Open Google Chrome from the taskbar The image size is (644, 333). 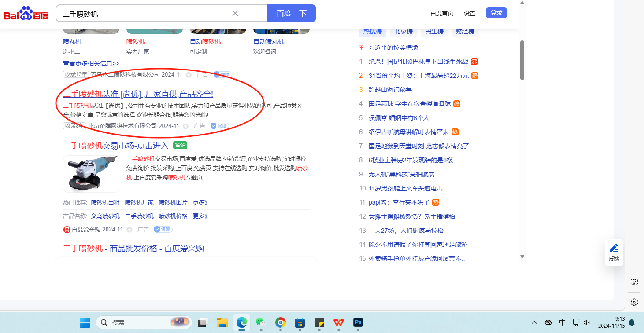pos(280,322)
